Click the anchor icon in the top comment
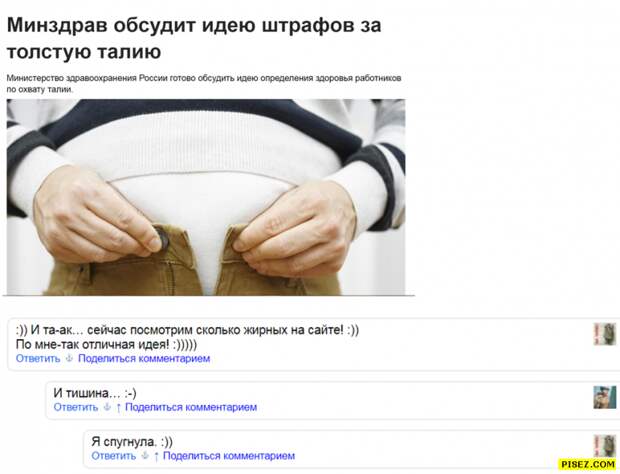The width and height of the screenshot is (620, 474). coord(69,359)
